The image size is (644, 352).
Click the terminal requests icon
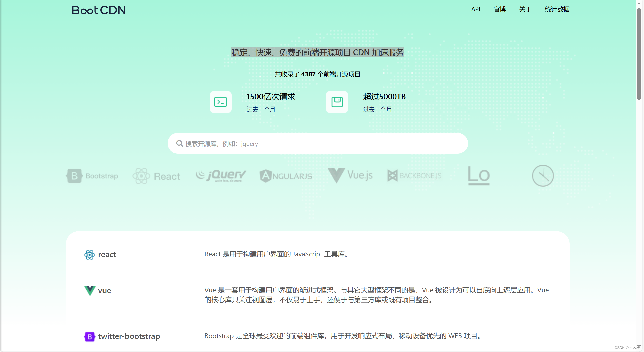(221, 102)
